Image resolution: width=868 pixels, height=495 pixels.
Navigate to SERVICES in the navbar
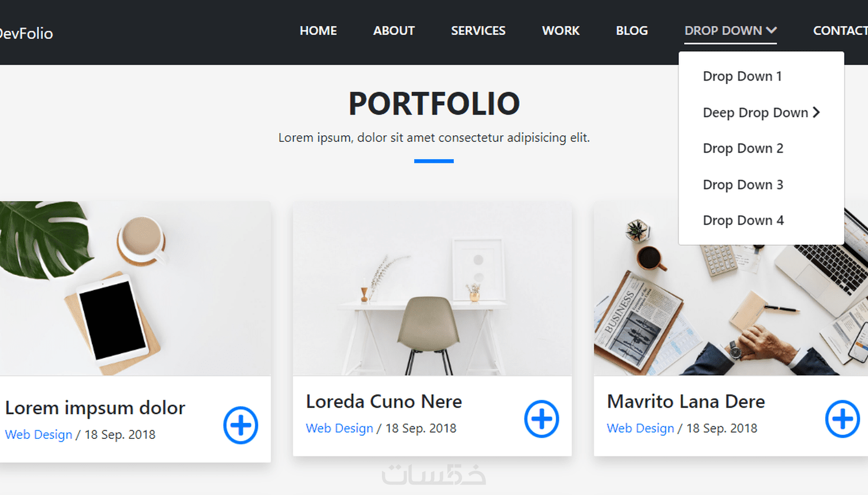tap(478, 31)
